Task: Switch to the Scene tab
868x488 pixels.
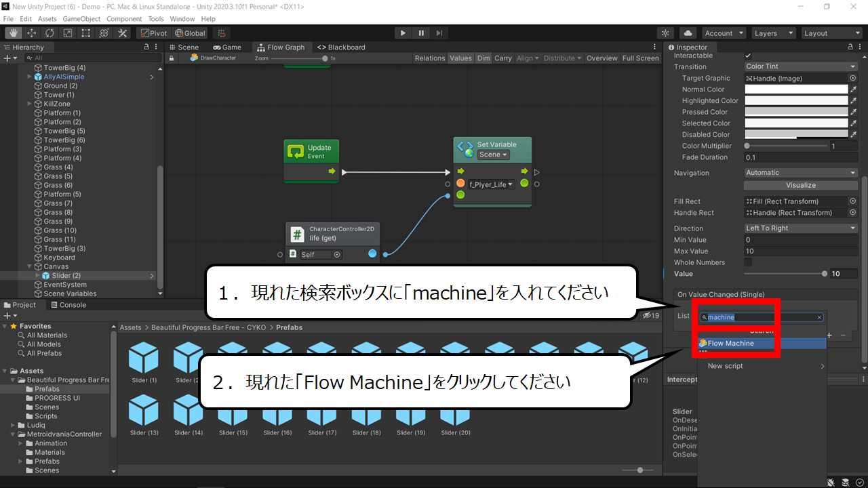Action: [183, 47]
